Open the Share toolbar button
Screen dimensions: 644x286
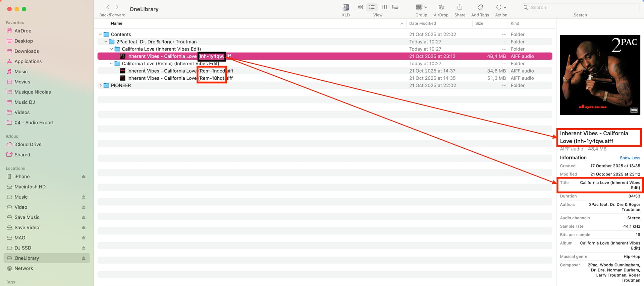coord(460,7)
